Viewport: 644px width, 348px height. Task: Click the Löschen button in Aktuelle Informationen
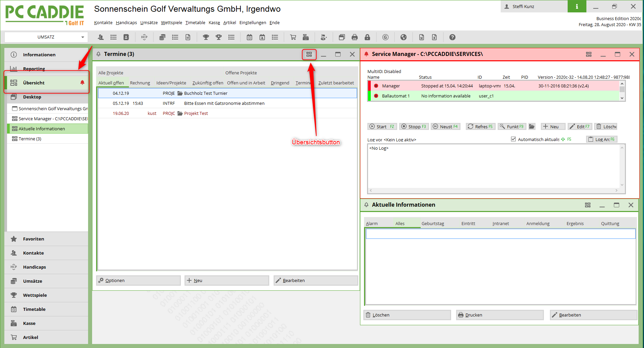407,315
